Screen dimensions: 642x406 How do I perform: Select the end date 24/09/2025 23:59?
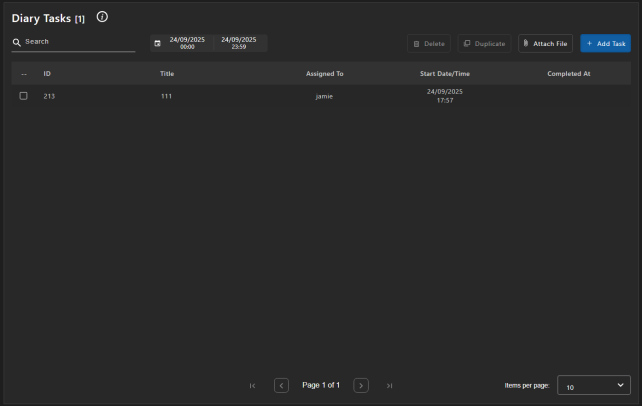click(239, 43)
